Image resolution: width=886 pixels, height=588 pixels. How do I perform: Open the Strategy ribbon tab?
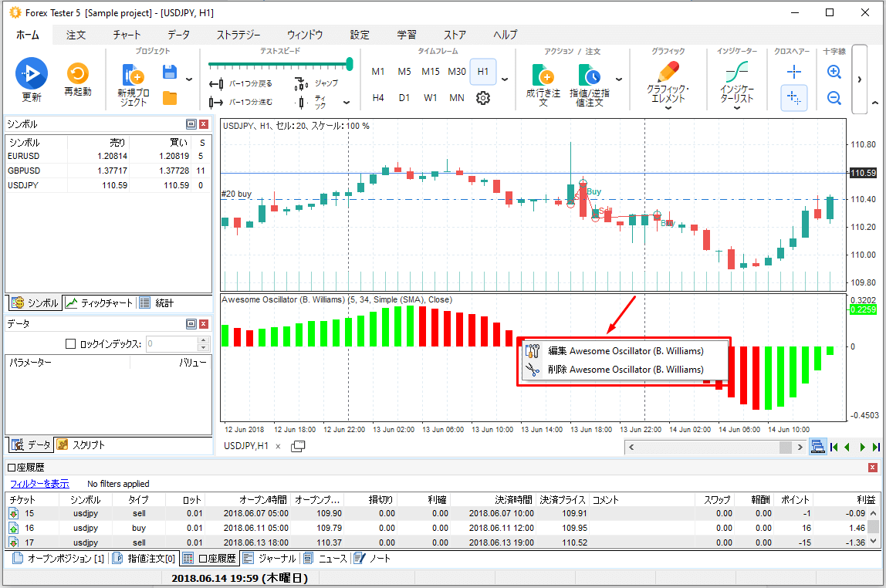[238, 35]
